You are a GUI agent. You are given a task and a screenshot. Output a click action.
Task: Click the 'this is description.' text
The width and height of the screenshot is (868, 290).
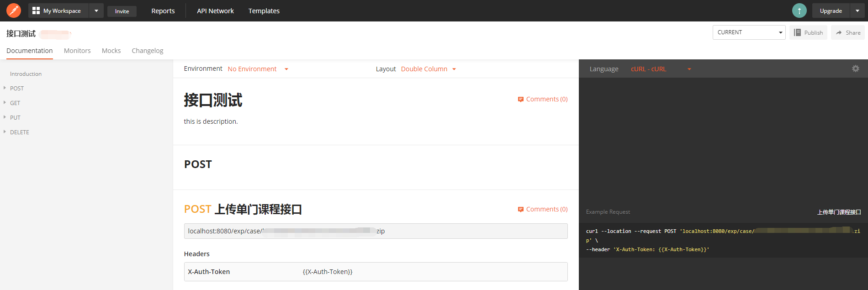coord(211,121)
